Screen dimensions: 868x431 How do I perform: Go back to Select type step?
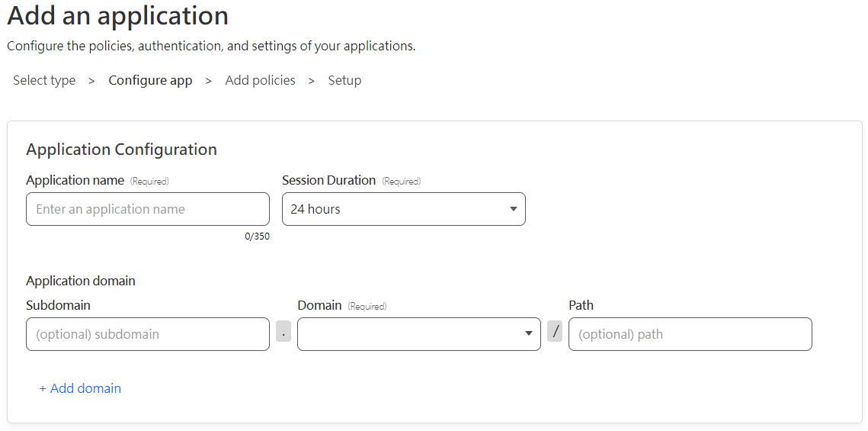pos(44,80)
